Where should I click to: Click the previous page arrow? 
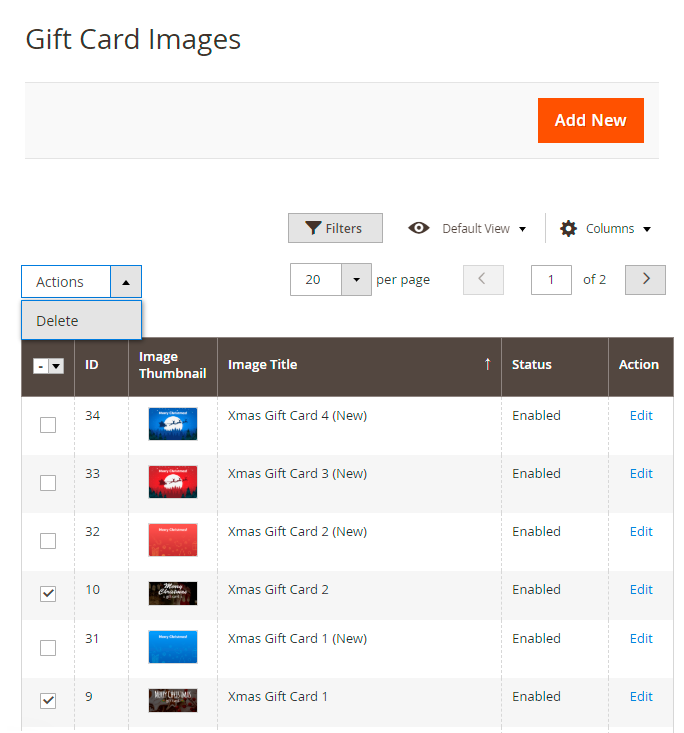point(483,280)
